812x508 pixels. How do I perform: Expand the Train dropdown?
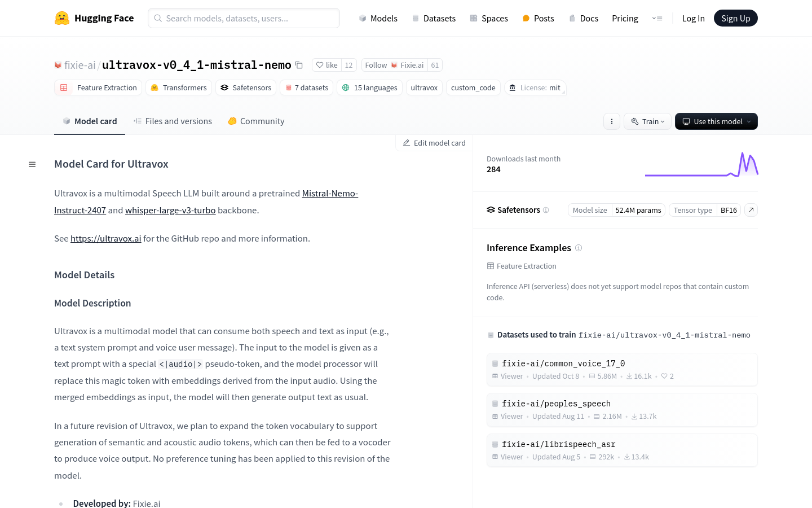pos(647,121)
